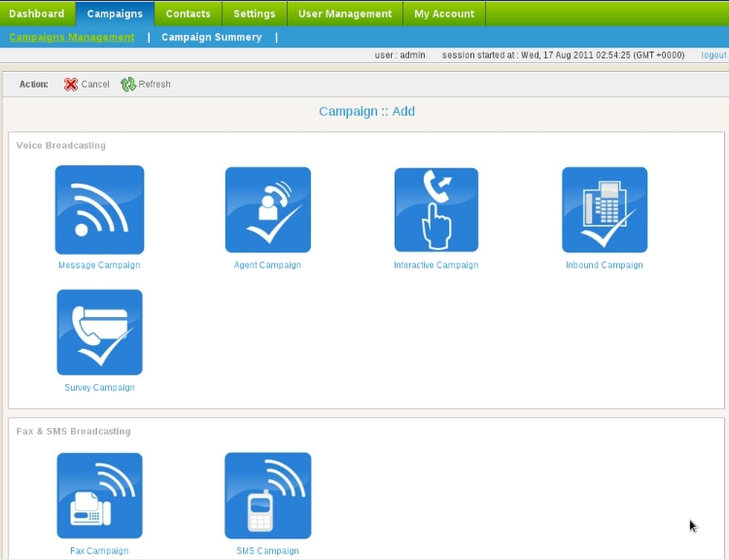Screen dimensions: 729x560
Task: Click the Survey Campaign text link
Action: click(x=99, y=388)
